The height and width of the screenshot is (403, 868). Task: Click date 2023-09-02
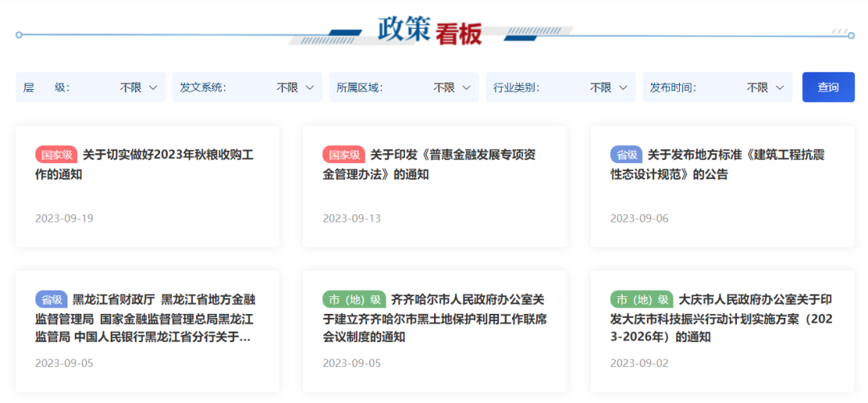[x=640, y=363]
